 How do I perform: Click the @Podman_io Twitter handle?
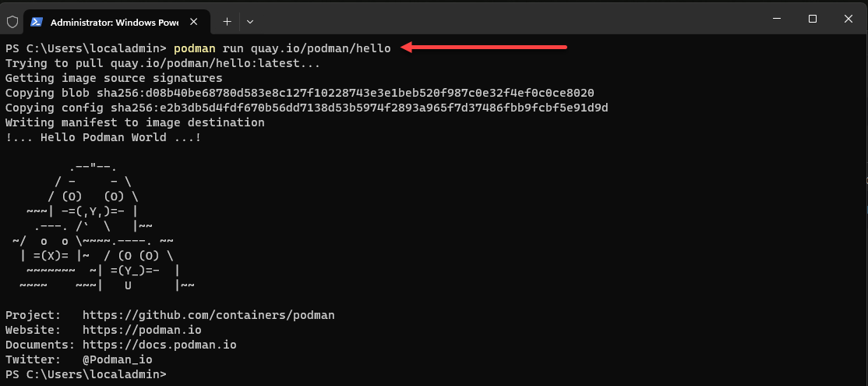coord(117,359)
